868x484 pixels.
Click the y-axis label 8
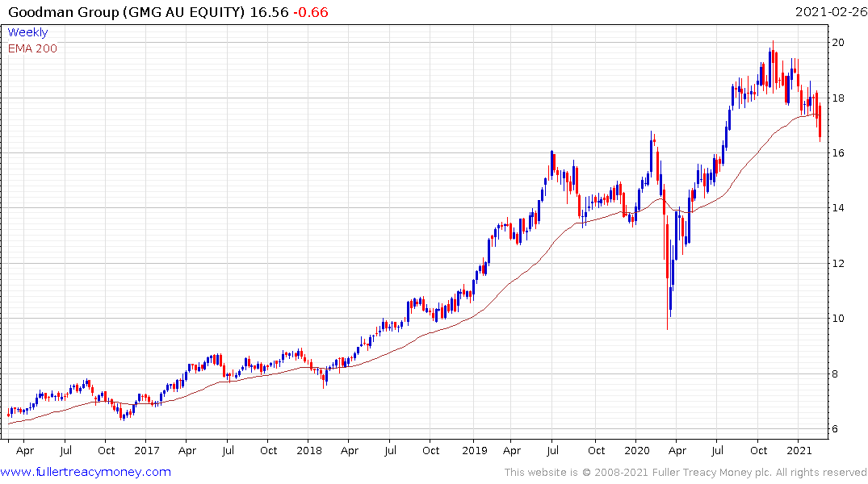click(835, 374)
